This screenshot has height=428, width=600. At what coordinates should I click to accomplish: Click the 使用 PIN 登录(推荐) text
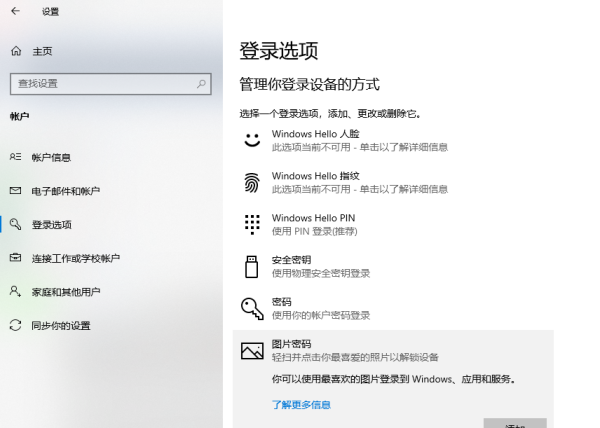tap(315, 231)
